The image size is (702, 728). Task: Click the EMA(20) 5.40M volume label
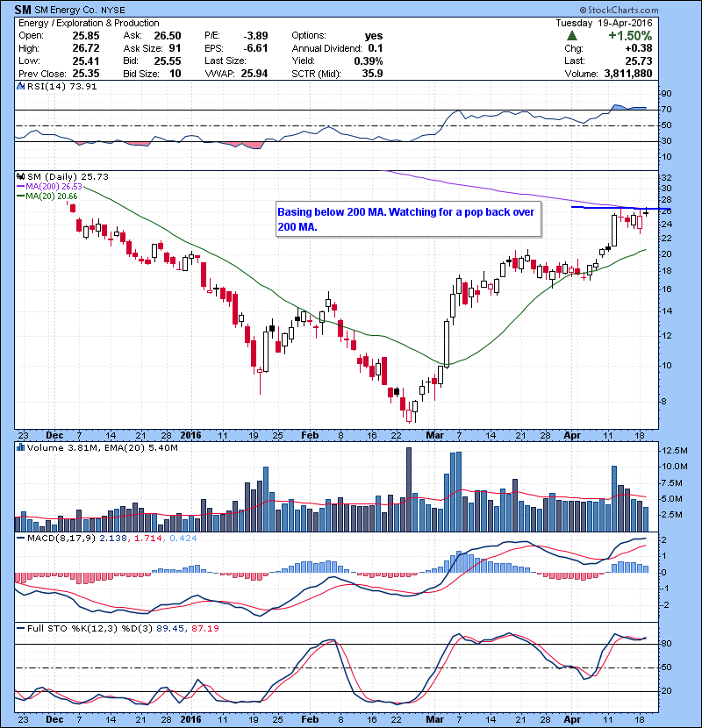pos(141,447)
